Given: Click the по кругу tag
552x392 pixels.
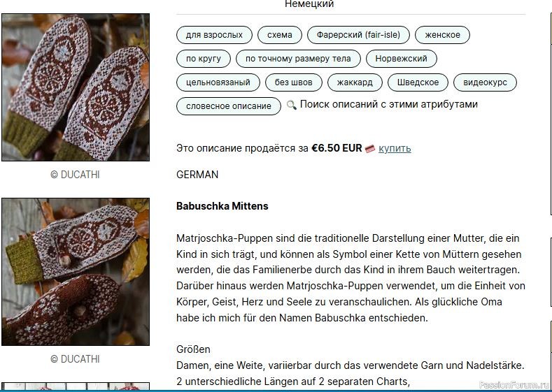Looking at the screenshot, I should pyautogui.click(x=204, y=59).
